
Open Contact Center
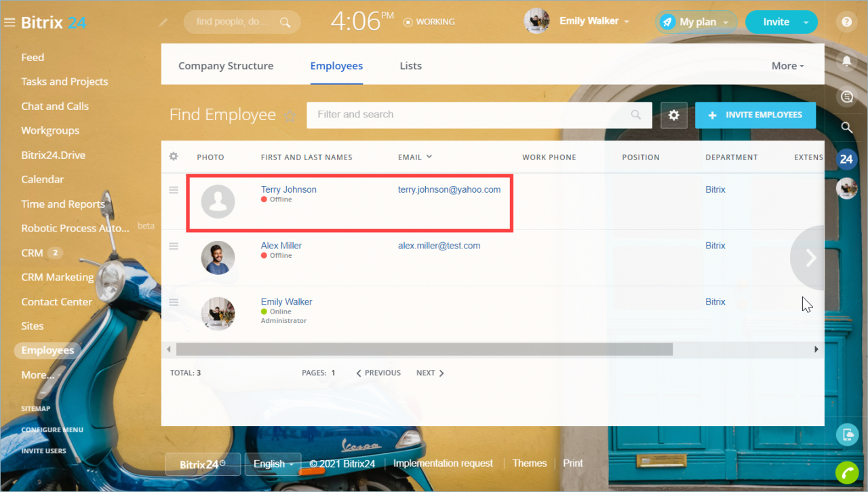[x=56, y=301]
